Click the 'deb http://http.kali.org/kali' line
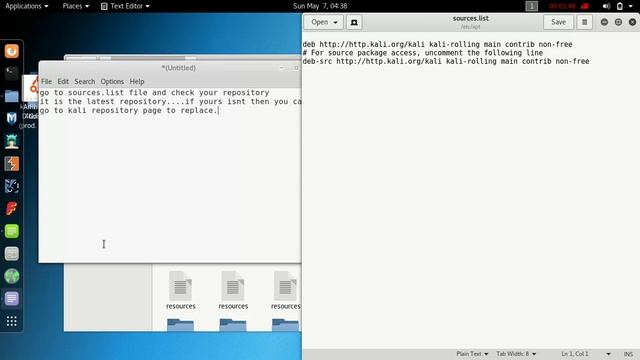 click(x=437, y=44)
